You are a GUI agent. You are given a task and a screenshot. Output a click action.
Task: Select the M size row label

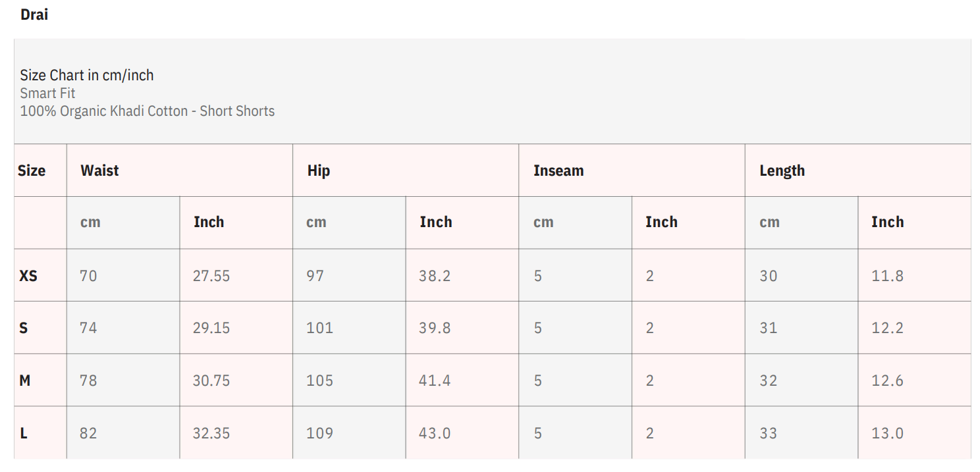point(25,380)
